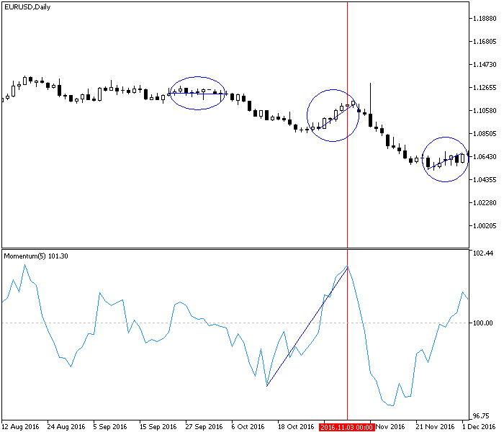Click the 1.10580 price scale label
Screen dimensions: 504x432
click(483, 111)
